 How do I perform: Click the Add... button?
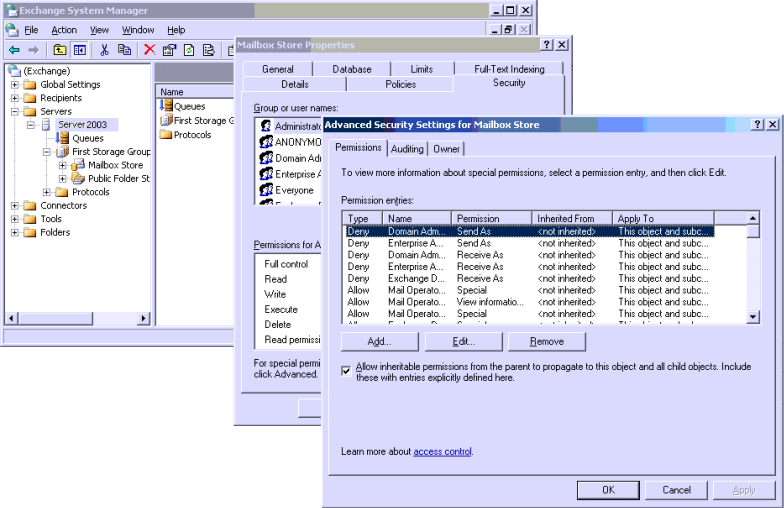pyautogui.click(x=380, y=342)
